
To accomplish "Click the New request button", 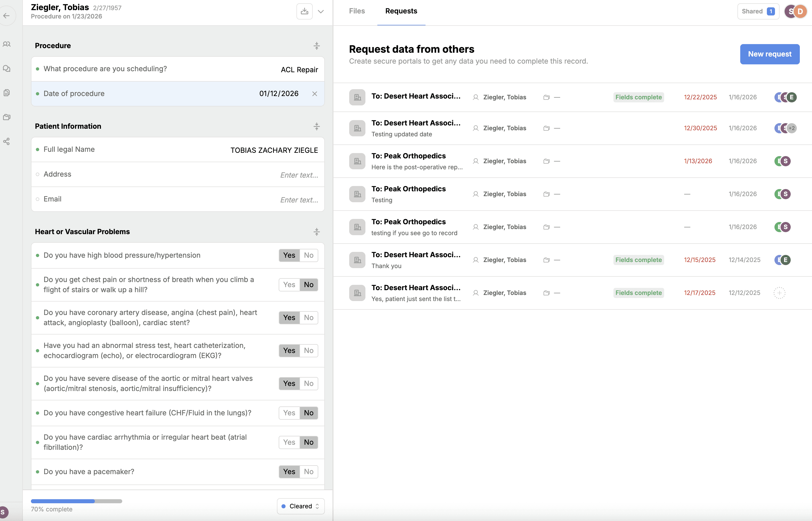I will point(769,54).
